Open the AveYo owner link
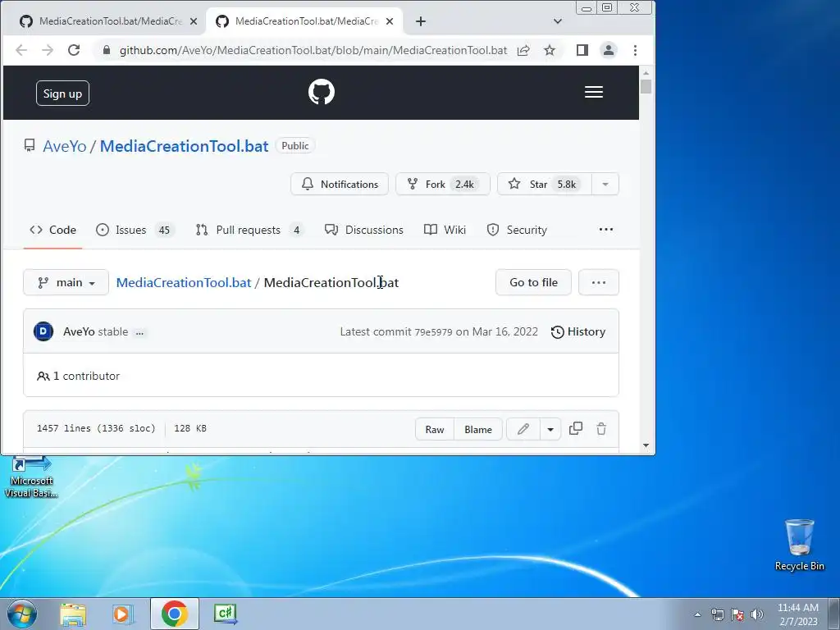This screenshot has width=840, height=630. point(64,146)
